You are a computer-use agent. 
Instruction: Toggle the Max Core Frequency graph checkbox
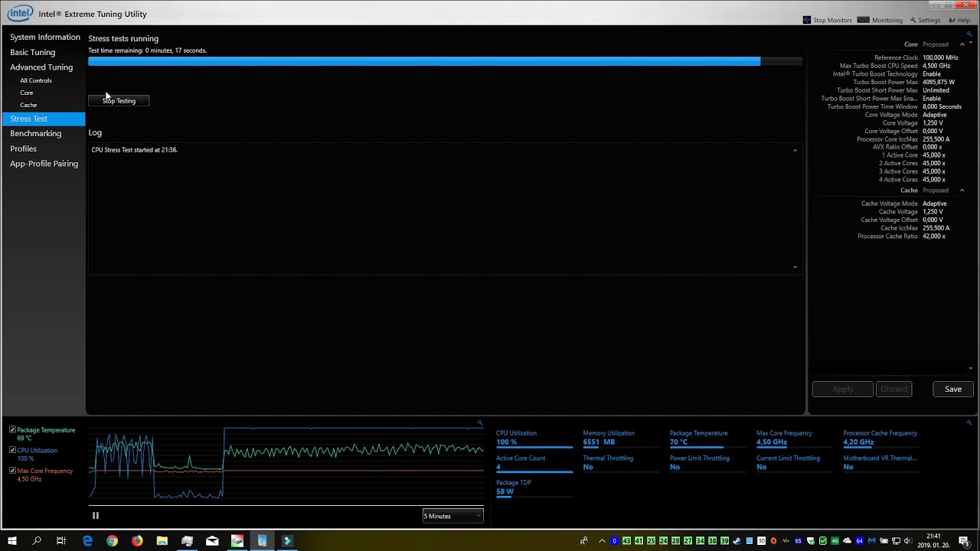tap(12, 471)
